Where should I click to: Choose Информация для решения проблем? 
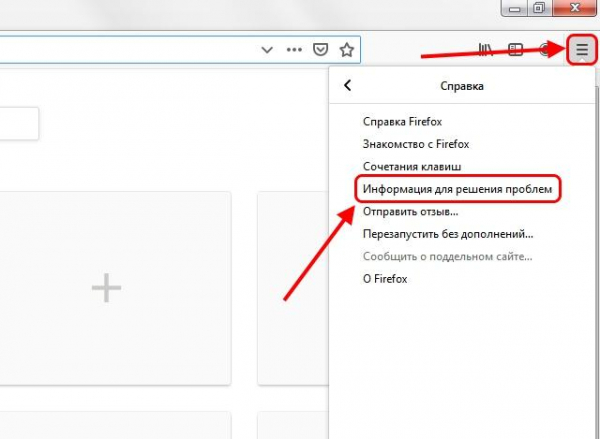457,189
